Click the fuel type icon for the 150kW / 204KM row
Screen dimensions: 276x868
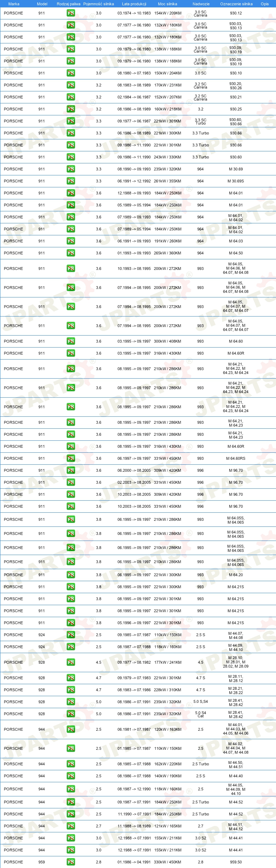pyautogui.click(x=71, y=73)
